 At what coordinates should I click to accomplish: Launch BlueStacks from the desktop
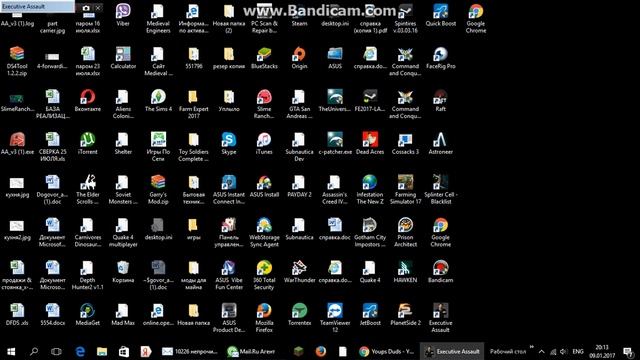264,58
